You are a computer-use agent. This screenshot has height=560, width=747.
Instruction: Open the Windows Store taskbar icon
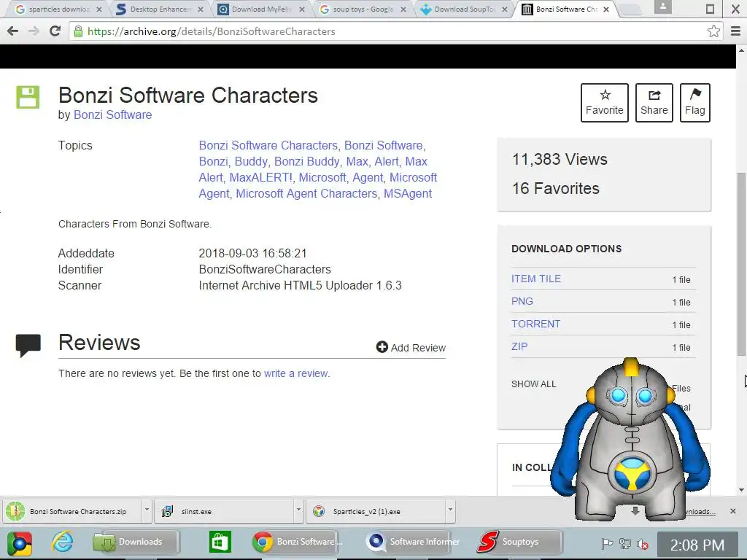pos(220,542)
